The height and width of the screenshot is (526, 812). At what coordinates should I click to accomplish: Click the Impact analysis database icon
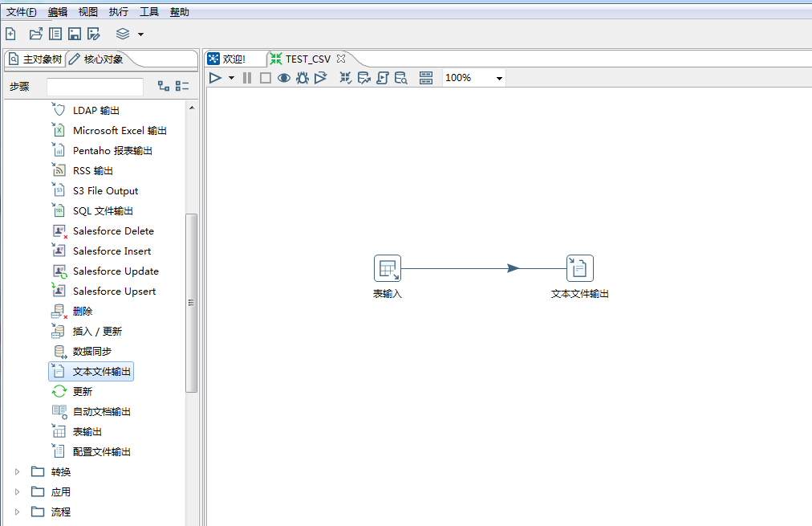click(364, 78)
